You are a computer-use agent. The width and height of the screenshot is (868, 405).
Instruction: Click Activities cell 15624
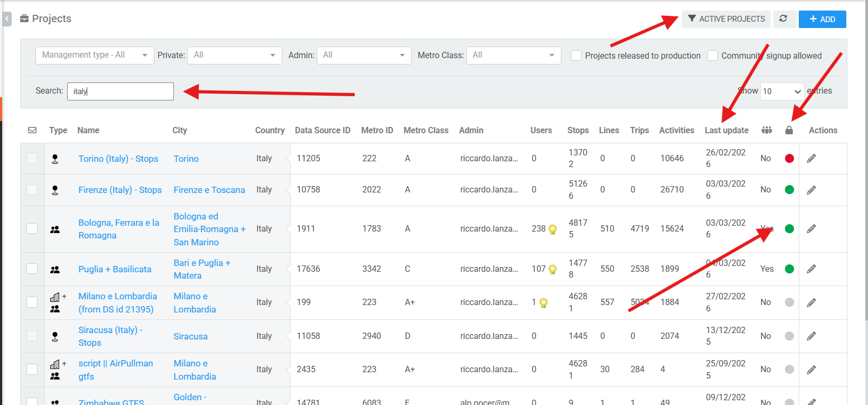point(672,228)
